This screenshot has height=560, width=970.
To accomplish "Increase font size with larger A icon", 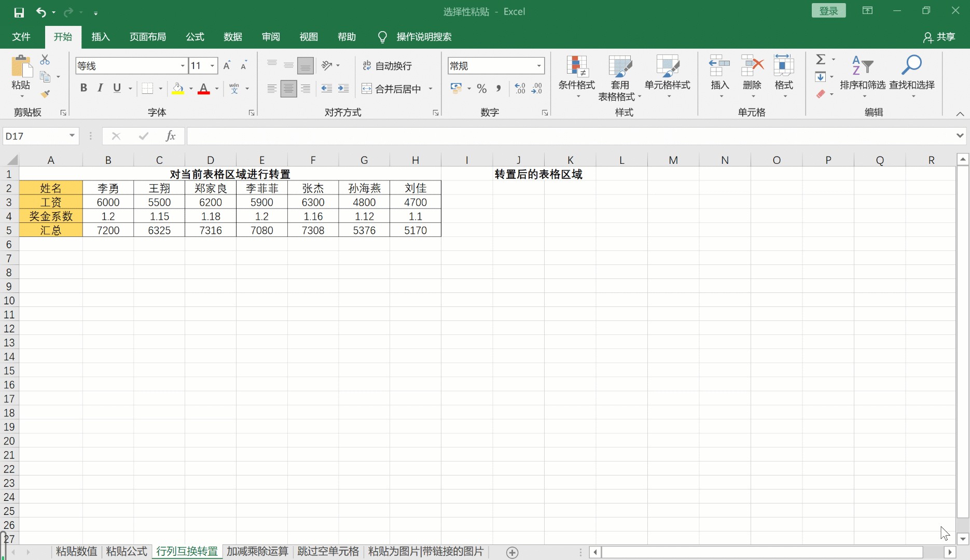I will click(227, 65).
